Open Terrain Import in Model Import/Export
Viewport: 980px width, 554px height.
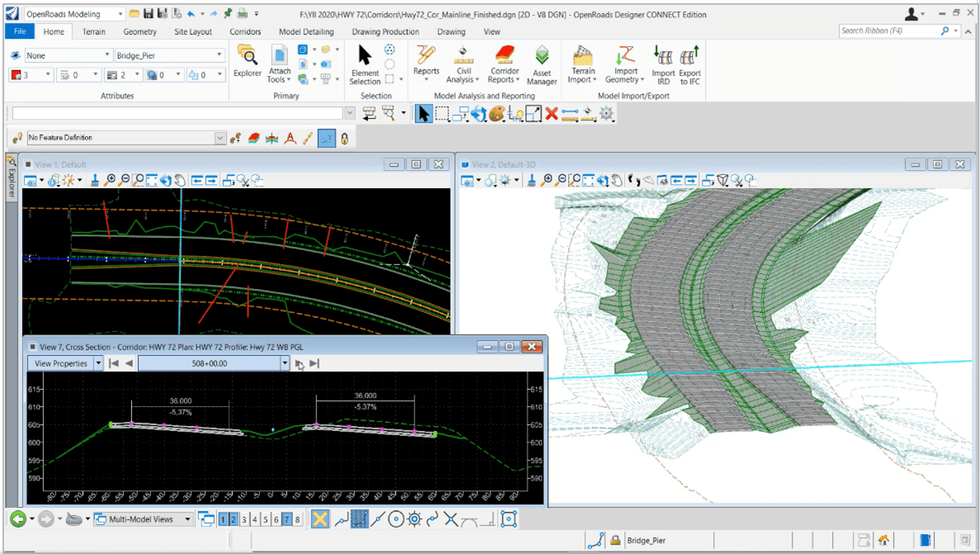tap(582, 64)
